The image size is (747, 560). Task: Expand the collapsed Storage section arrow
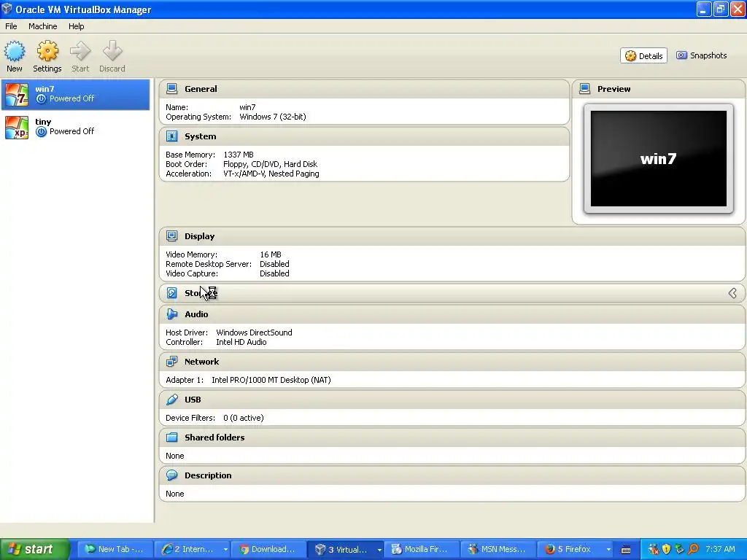[732, 293]
